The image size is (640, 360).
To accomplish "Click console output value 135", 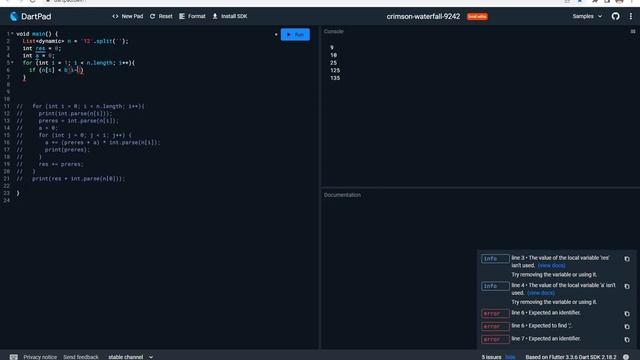I will [x=335, y=78].
